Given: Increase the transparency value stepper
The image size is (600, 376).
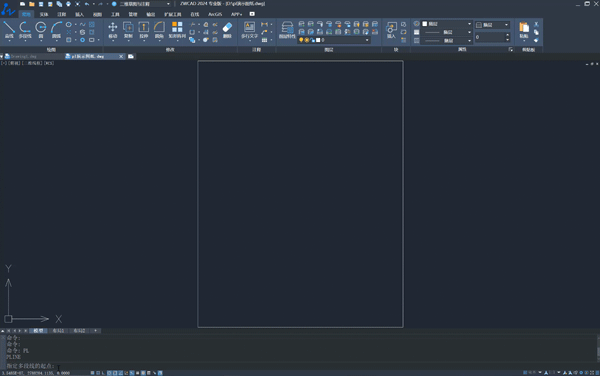Looking at the screenshot, I should 507,35.
